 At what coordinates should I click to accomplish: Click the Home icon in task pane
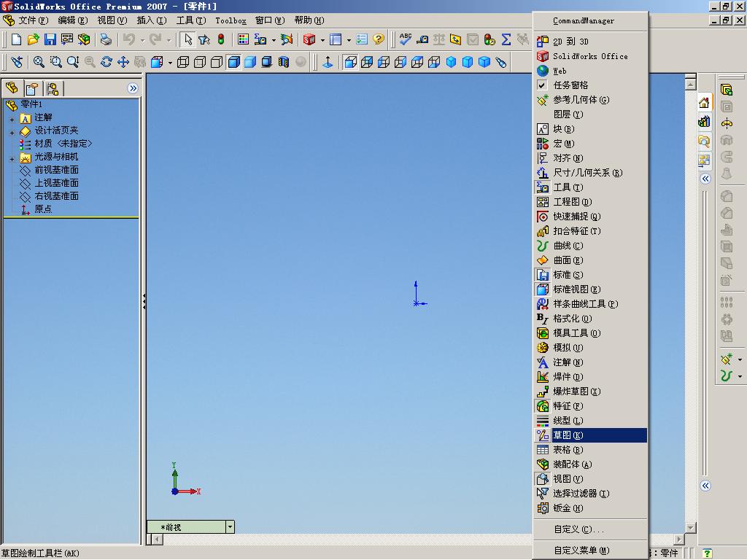tap(704, 102)
